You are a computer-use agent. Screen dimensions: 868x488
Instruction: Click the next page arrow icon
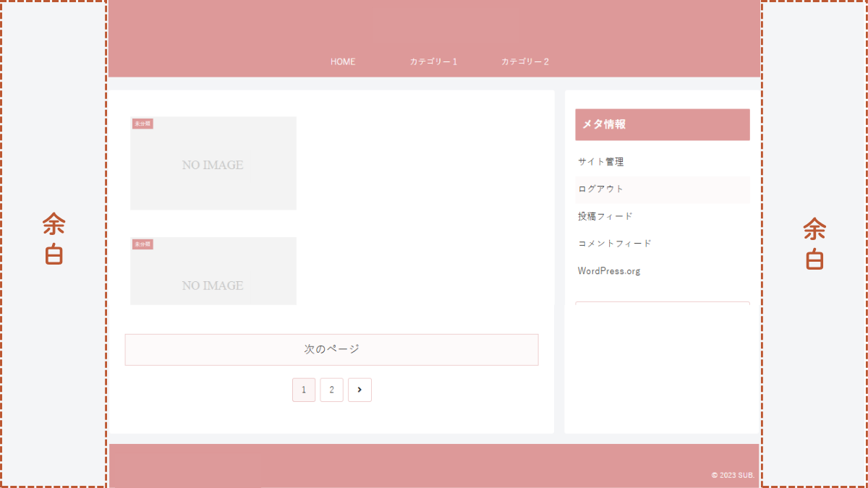coord(359,390)
